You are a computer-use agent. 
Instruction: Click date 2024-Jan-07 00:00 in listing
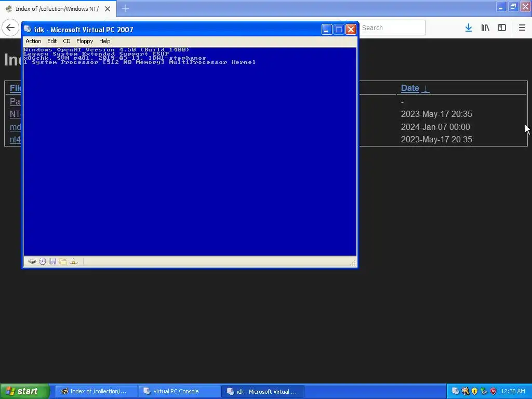[x=435, y=127]
